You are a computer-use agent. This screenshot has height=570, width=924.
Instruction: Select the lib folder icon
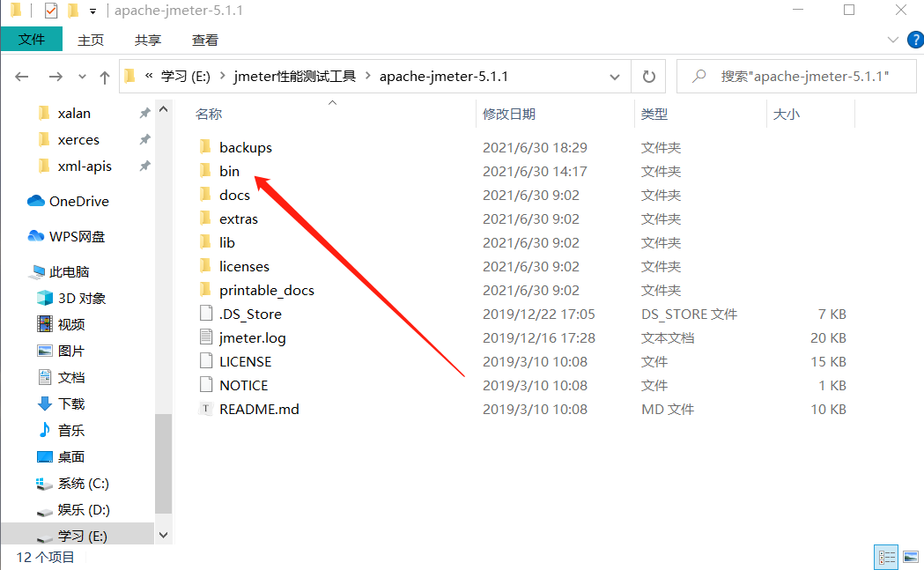(x=205, y=242)
